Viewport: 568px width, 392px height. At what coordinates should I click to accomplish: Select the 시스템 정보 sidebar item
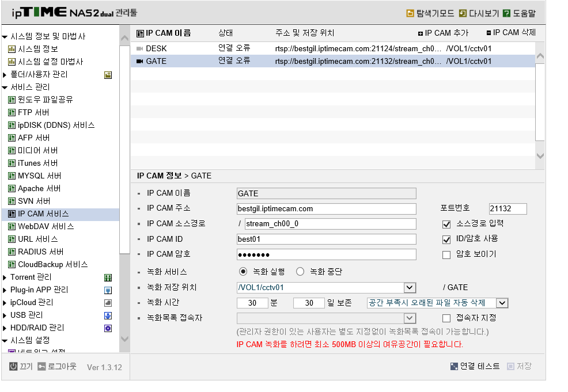[x=37, y=49]
